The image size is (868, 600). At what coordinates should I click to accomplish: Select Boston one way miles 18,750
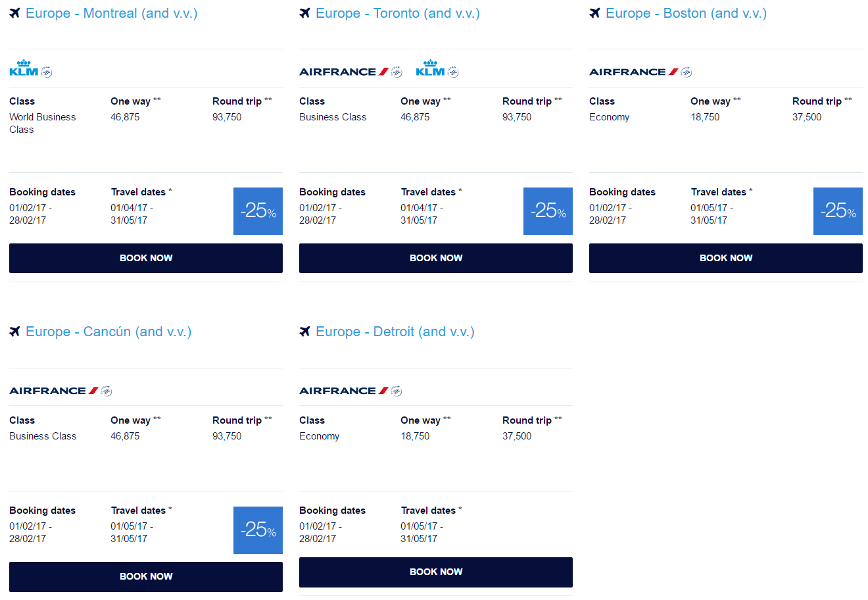point(705,117)
